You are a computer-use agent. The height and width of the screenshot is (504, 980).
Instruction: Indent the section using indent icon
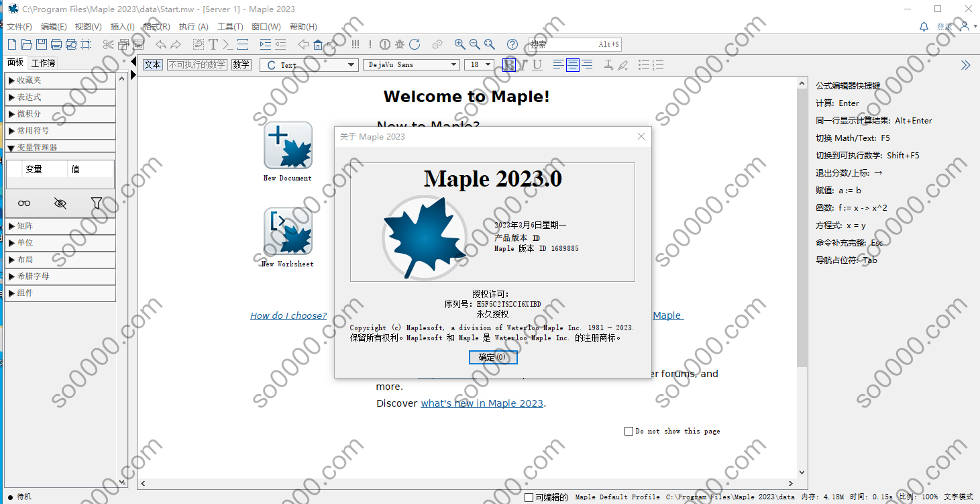click(265, 44)
